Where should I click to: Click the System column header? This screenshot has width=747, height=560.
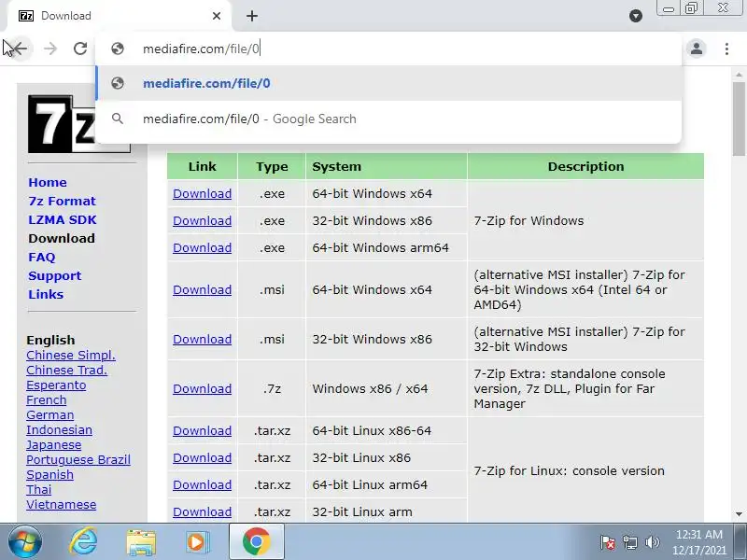tap(387, 167)
